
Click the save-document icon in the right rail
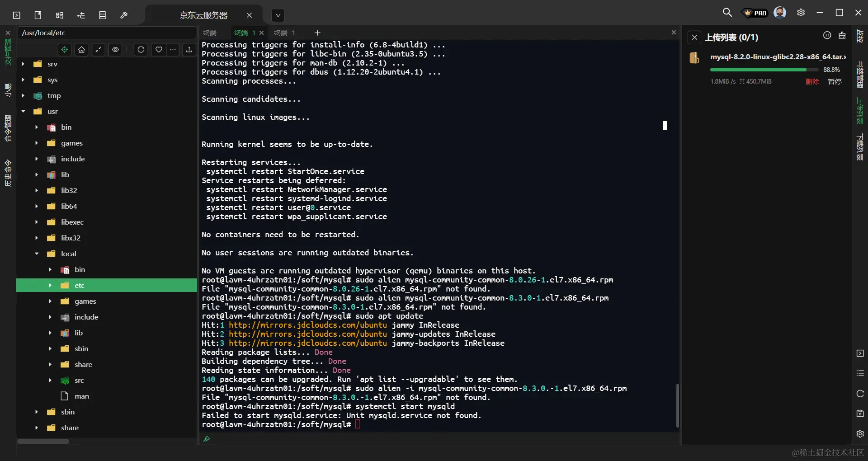860,414
